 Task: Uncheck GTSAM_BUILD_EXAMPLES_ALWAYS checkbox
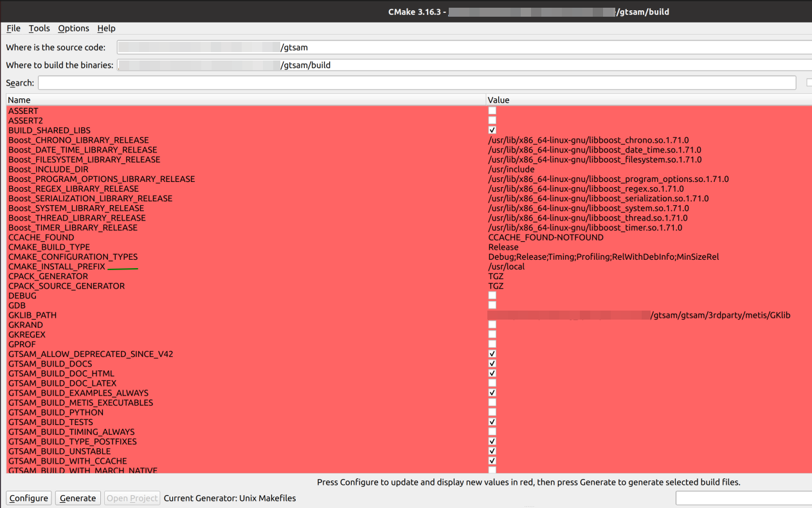tap(492, 393)
